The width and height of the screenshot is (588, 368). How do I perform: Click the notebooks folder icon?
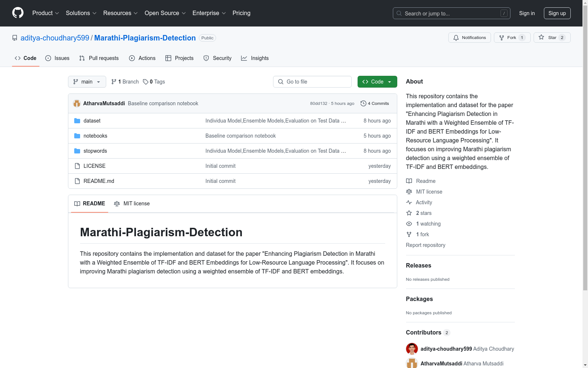(77, 136)
